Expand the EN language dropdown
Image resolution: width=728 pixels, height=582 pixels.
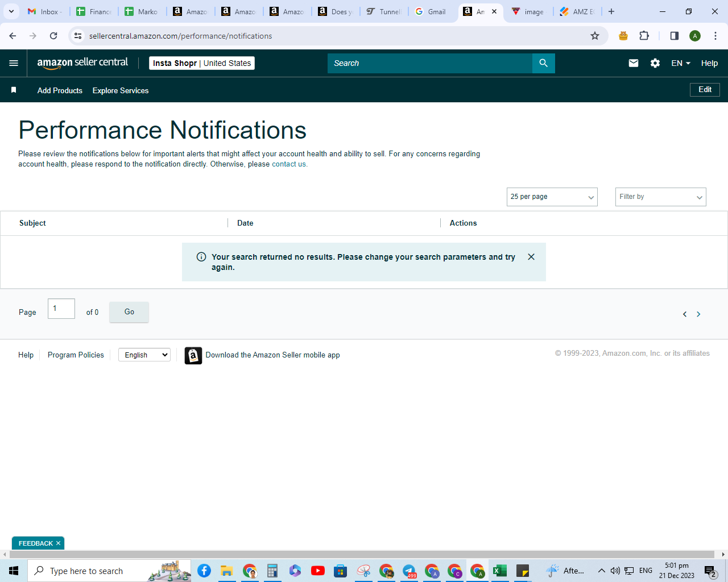pos(681,63)
